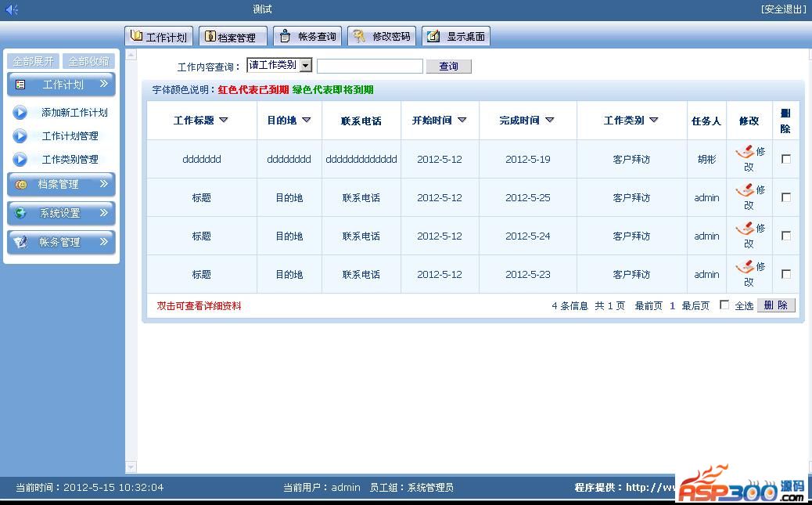The height and width of the screenshot is (505, 812).
Task: Click page number 1 in pagination
Action: coord(672,306)
